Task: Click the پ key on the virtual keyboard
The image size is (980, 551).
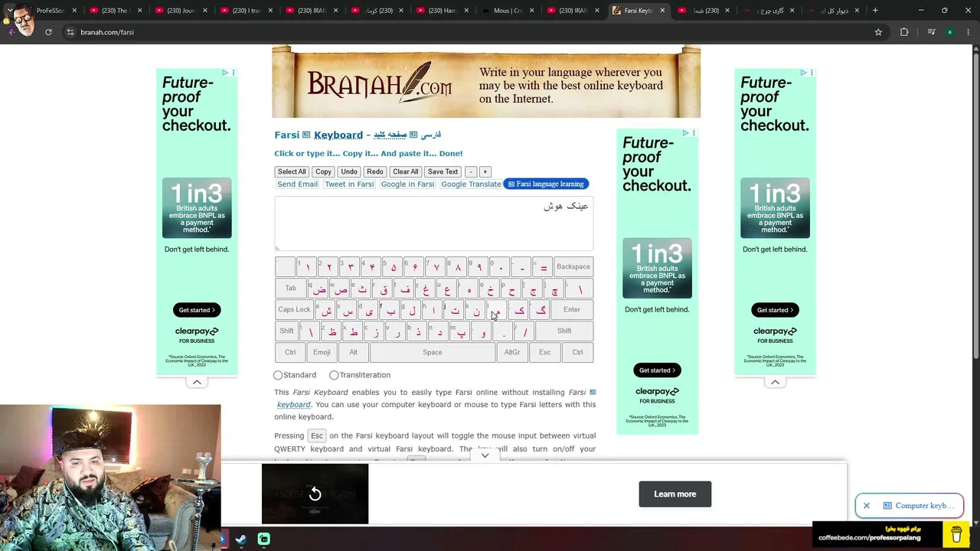Action: [461, 331]
